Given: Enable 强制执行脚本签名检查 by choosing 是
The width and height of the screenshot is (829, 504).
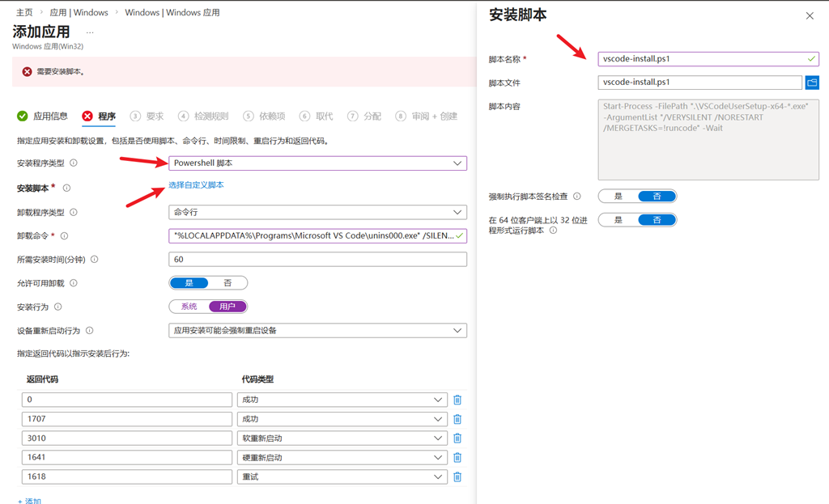Looking at the screenshot, I should (619, 197).
